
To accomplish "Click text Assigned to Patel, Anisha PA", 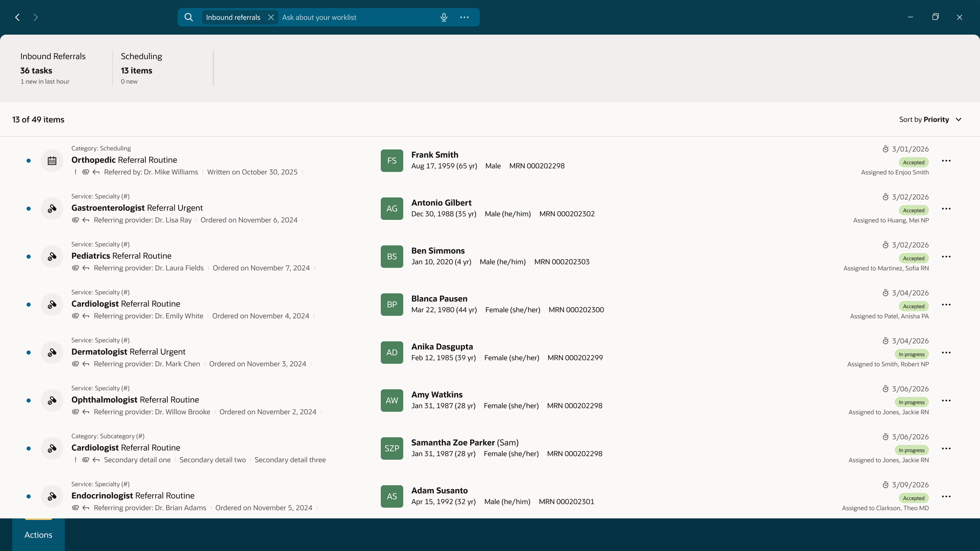I will click(889, 316).
